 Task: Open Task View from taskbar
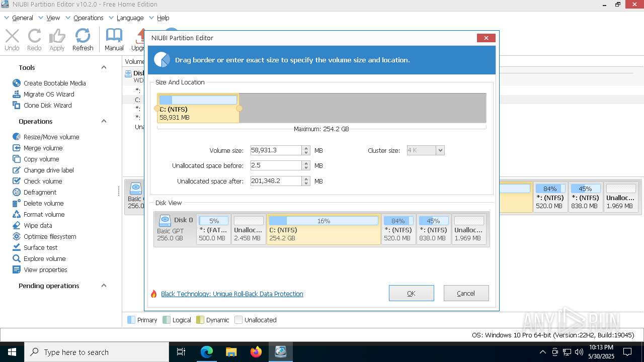pyautogui.click(x=182, y=352)
